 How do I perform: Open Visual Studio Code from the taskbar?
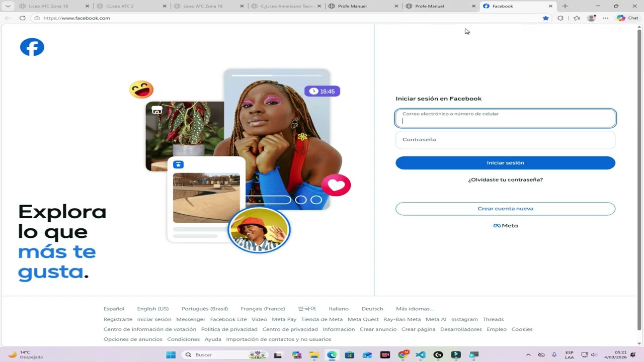[421, 355]
